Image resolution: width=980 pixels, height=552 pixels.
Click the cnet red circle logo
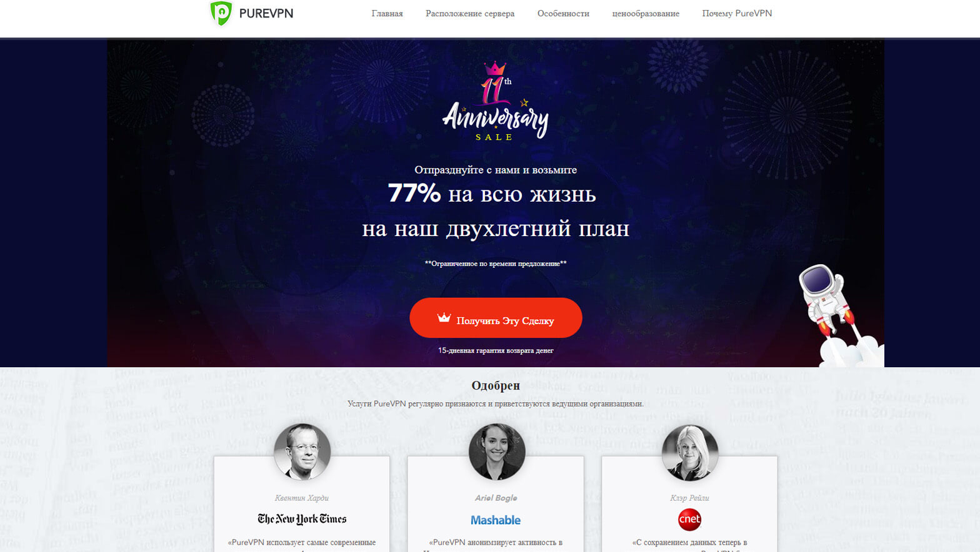(x=689, y=520)
